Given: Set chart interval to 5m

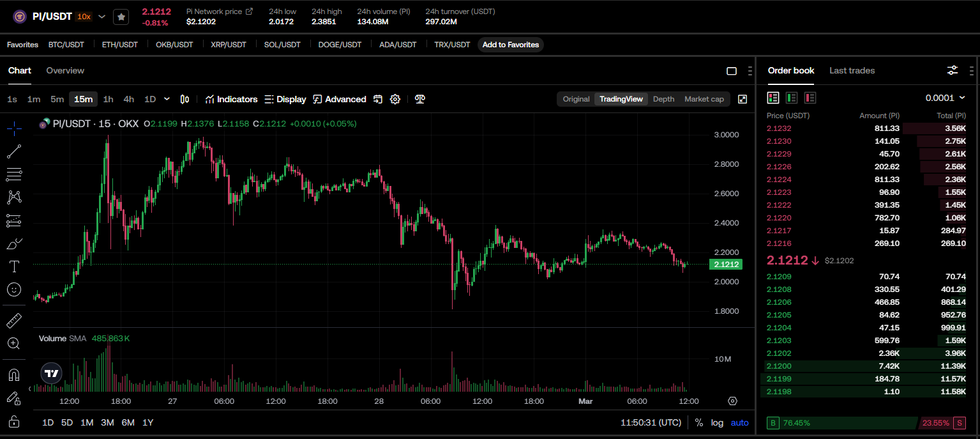Looking at the screenshot, I should 57,99.
